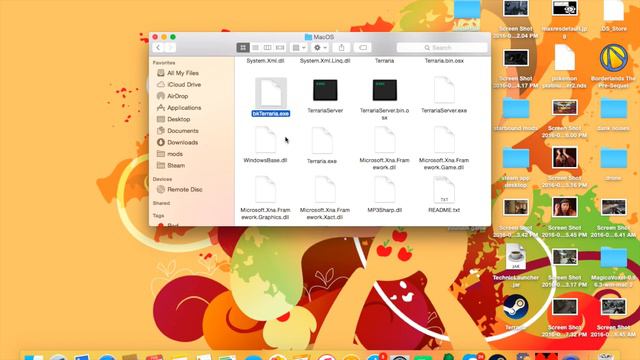Go forward in the Finder window

170,48
